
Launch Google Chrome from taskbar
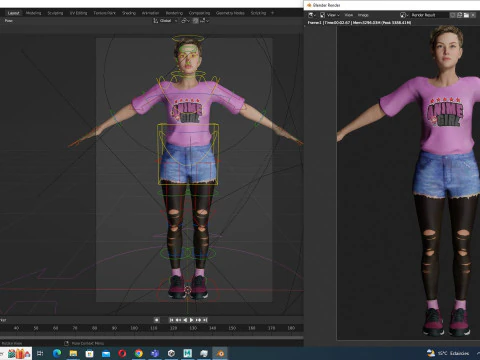[x=139, y=353]
